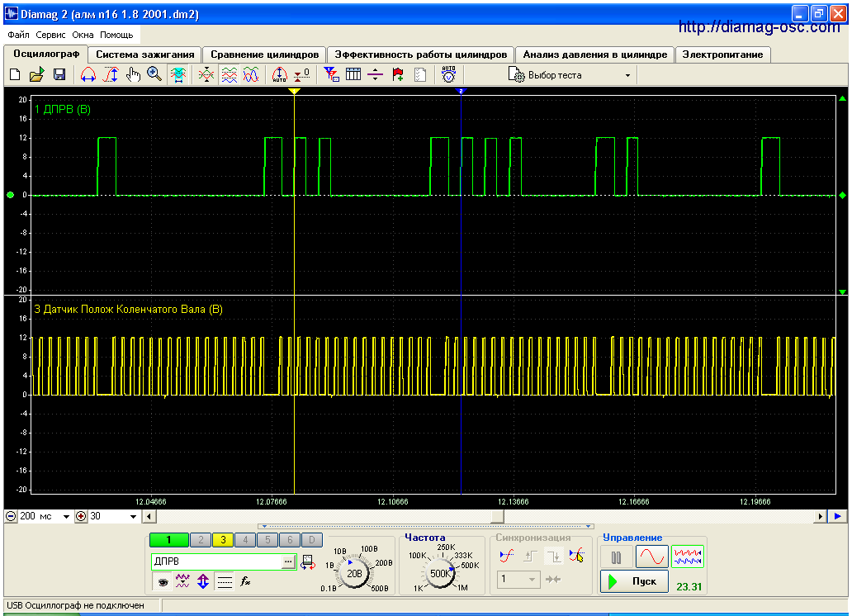Screen dimensions: 852x616
Task: Select the red and blue multi-wave mode button
Action: 688,557
